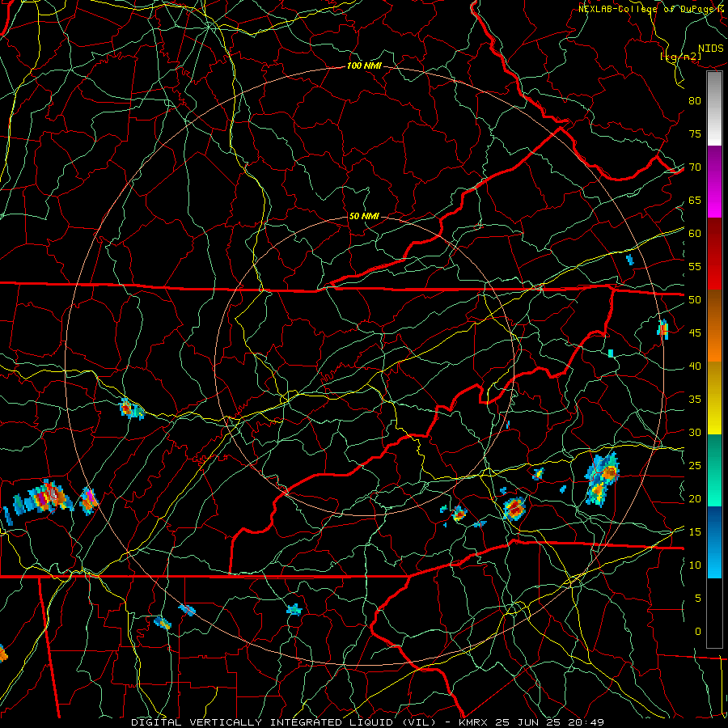Click the 'NEXLAB-College of DuPage' credit text
Viewport: 728px width, 728px height.
coord(645,9)
